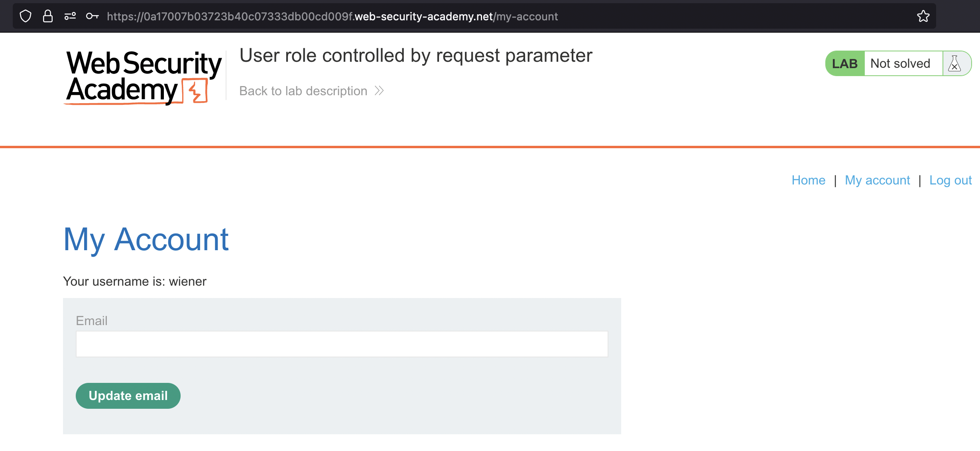Click the lab flask icon
Viewport: 980px width, 451px height.
tap(954, 63)
